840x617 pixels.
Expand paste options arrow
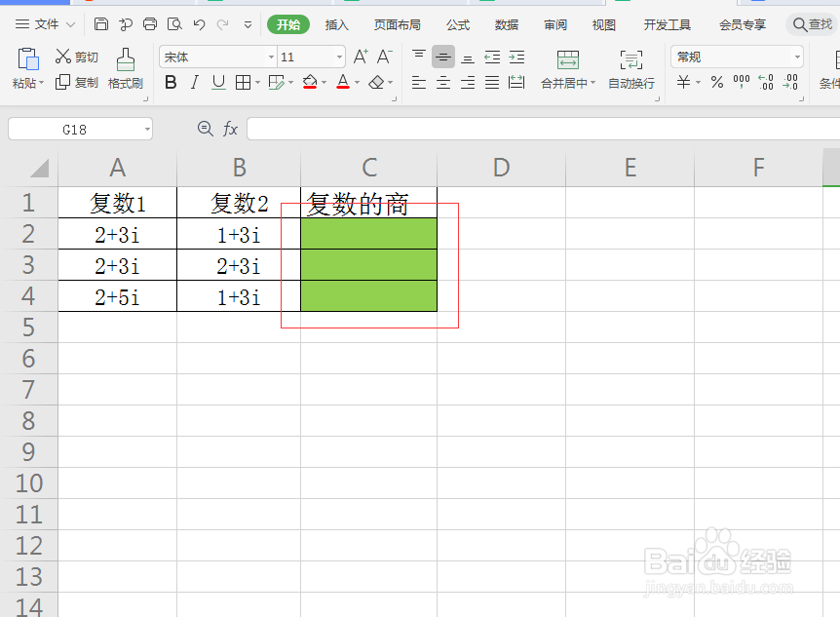(x=41, y=83)
